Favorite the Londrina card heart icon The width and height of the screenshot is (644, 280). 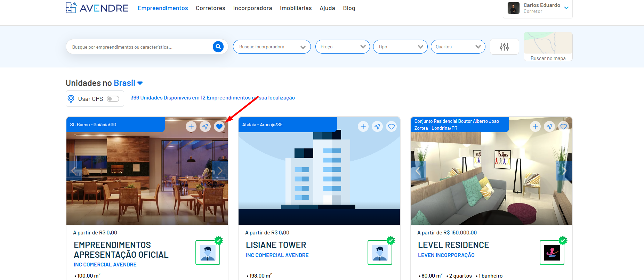tap(564, 127)
